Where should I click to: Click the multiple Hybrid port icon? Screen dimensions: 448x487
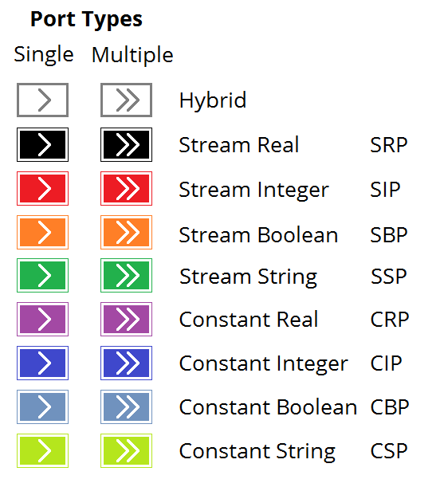tap(126, 100)
